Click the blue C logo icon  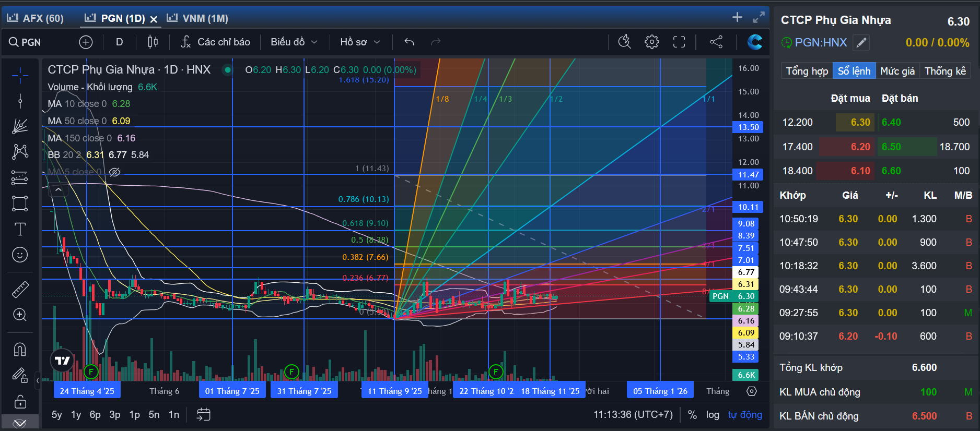tap(754, 42)
